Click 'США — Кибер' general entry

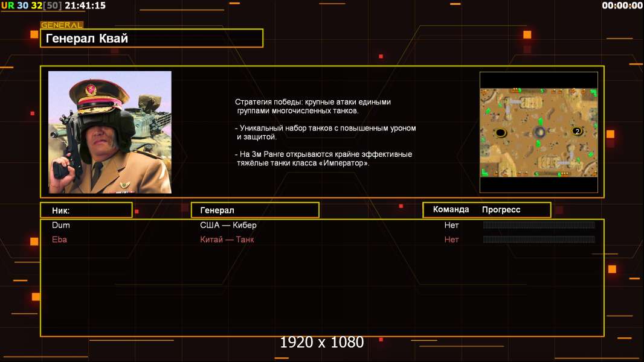tap(228, 225)
